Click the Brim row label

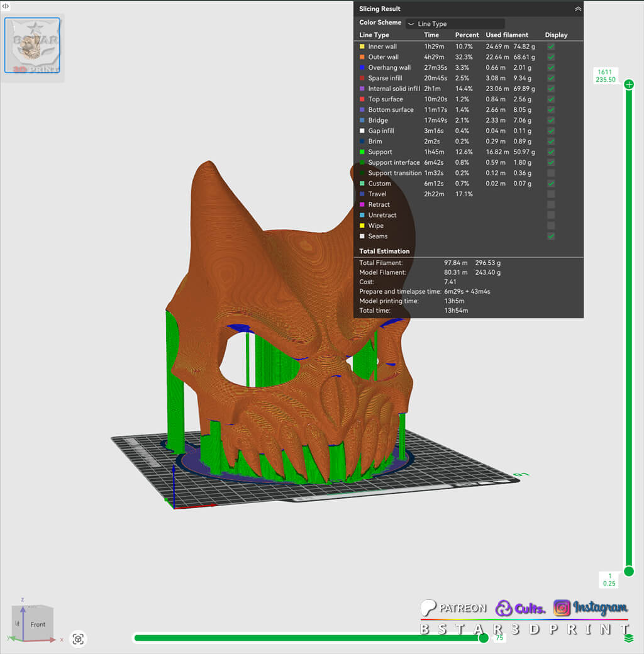tap(375, 141)
